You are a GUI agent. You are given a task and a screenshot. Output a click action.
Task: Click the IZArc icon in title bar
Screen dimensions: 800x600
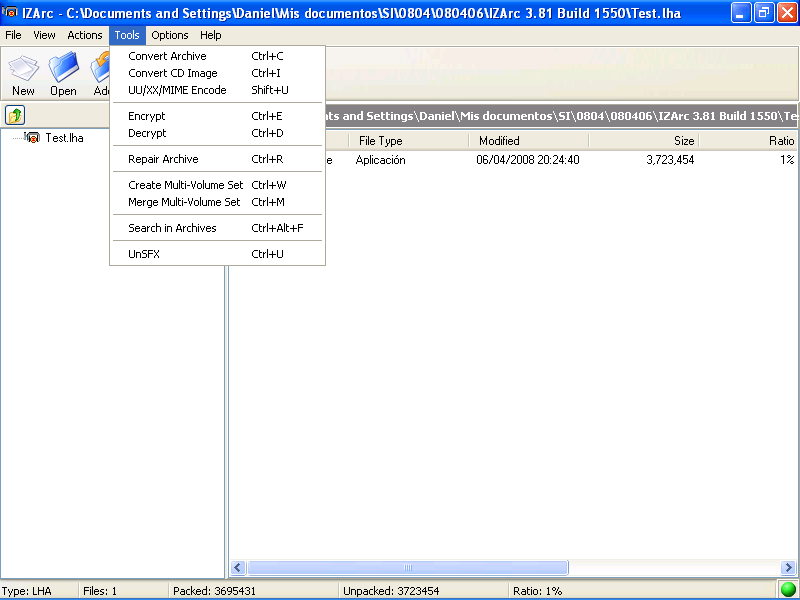(9, 12)
